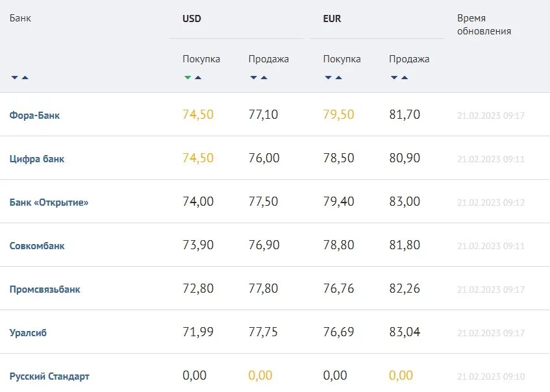Sort bank names ascending with up arrow
This screenshot has height=392, width=550.
[x=25, y=78]
